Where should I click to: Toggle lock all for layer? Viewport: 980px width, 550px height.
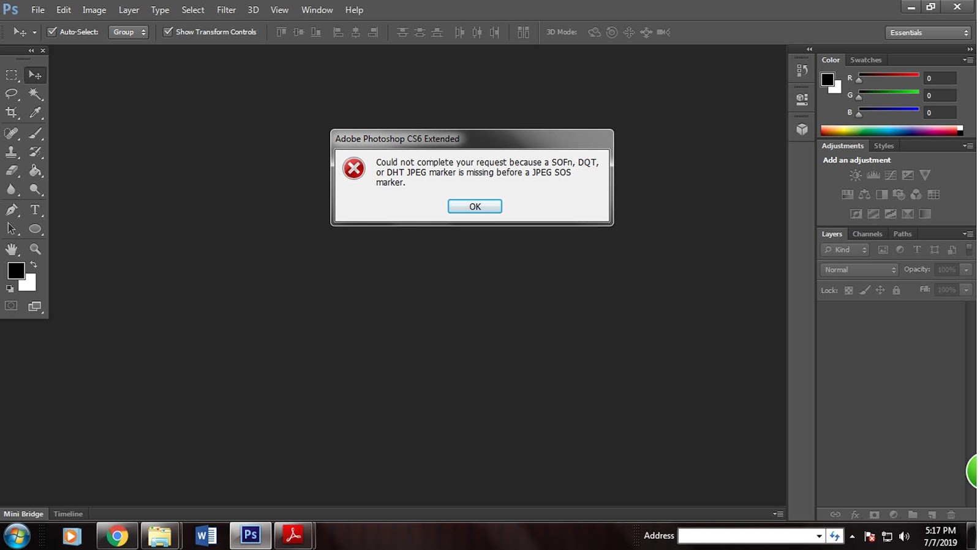pos(896,290)
